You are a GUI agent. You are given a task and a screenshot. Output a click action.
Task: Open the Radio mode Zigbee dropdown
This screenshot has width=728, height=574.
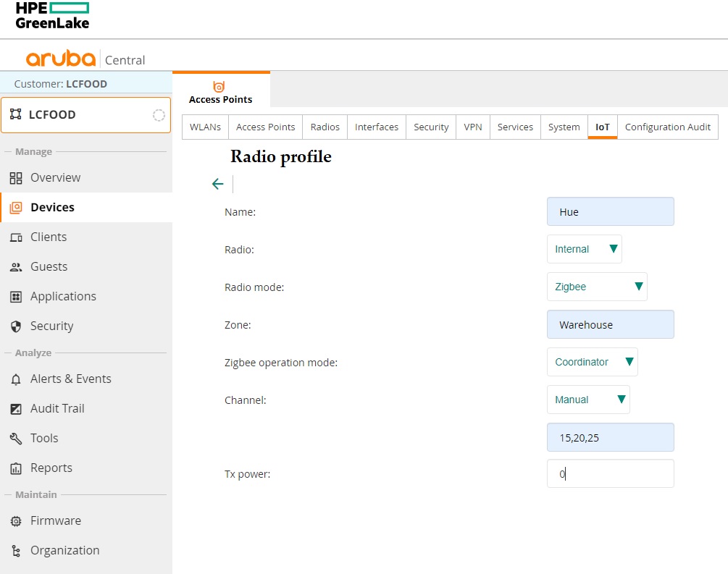(x=597, y=287)
